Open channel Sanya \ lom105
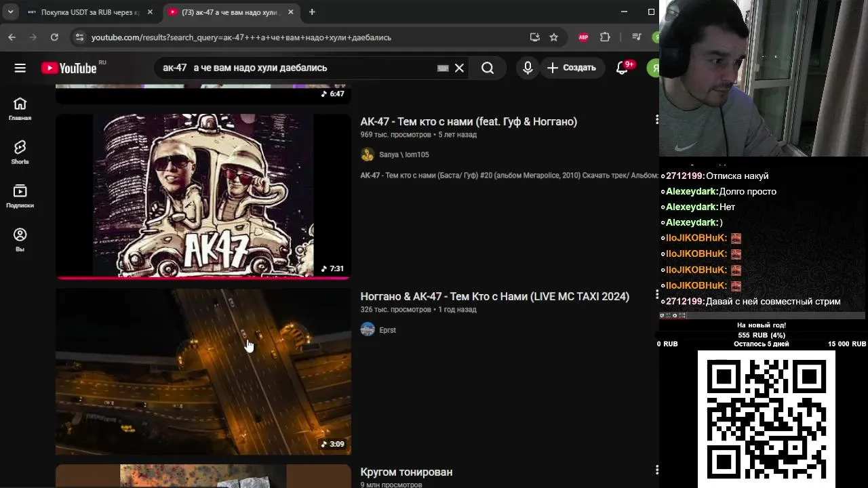 (404, 155)
